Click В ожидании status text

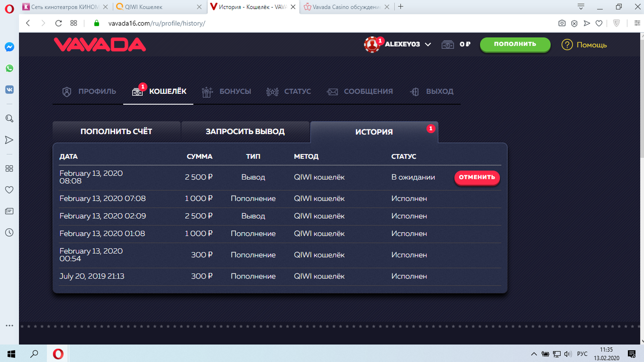(x=413, y=177)
